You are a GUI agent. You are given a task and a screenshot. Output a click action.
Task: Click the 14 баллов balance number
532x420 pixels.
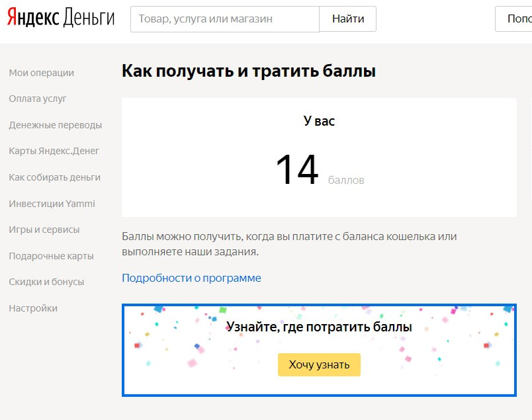click(x=297, y=171)
